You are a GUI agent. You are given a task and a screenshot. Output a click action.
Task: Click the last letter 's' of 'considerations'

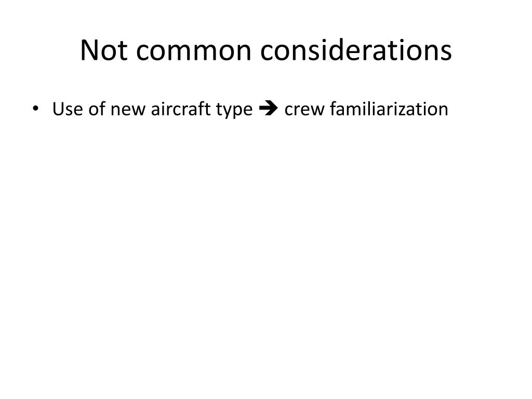pos(446,54)
